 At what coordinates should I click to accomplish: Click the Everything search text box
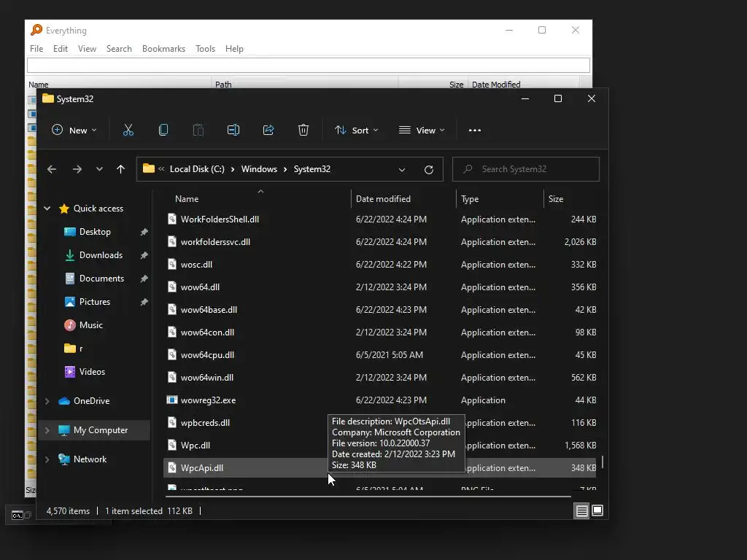(x=309, y=65)
